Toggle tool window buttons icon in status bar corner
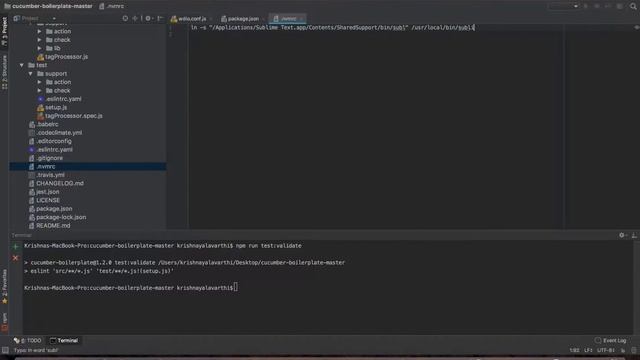Viewport: 640px width, 360px height. click(x=5, y=350)
